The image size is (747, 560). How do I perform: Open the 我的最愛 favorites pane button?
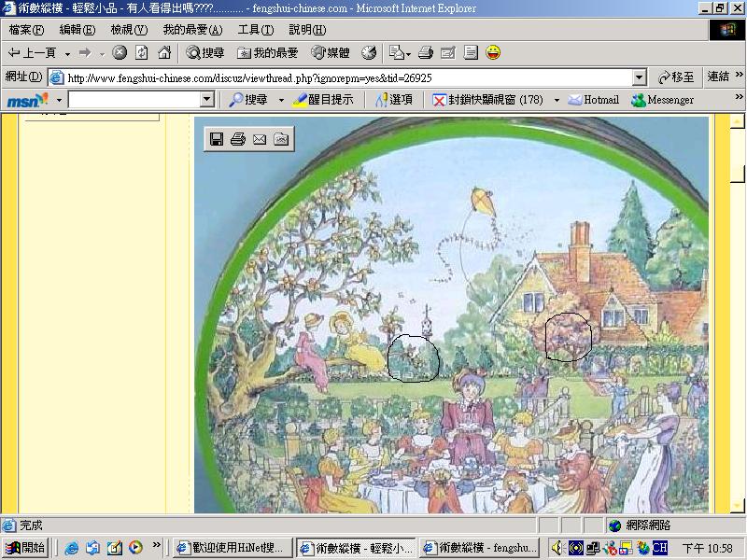[268, 52]
